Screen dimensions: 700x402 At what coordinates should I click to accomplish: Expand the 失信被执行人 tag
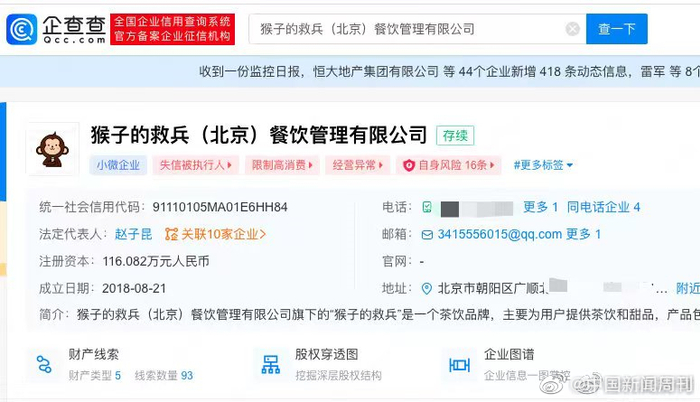[x=196, y=165]
